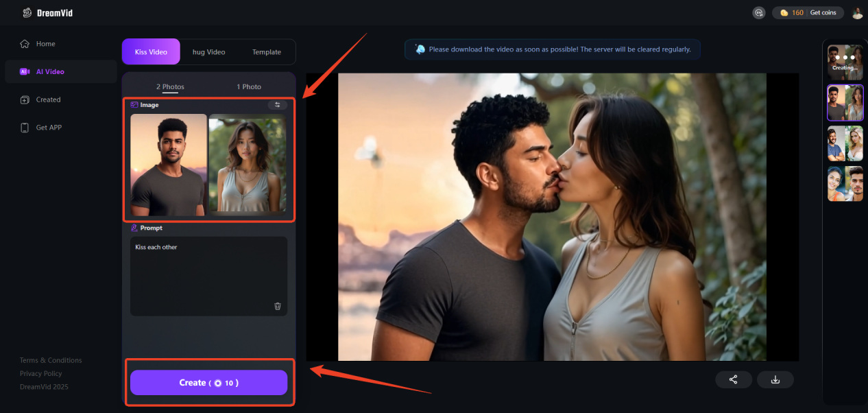868x413 pixels.
Task: Click the Get APP phone icon
Action: tap(25, 128)
